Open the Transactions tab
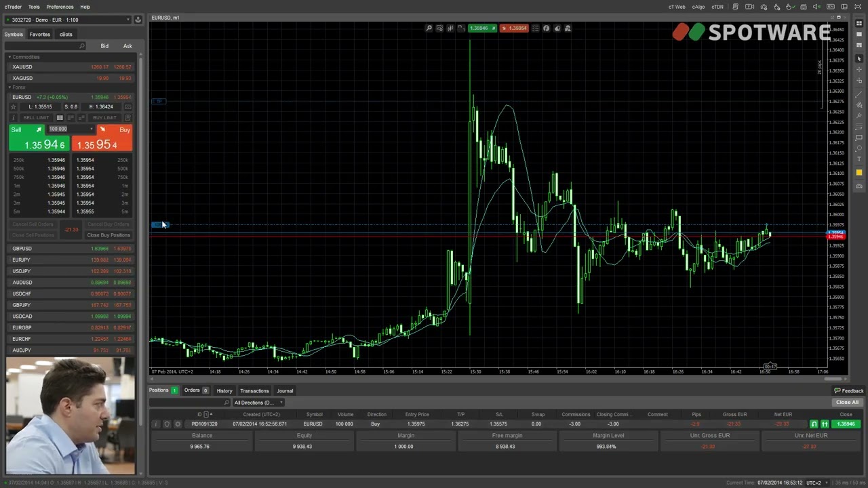Image resolution: width=868 pixels, height=488 pixels. click(254, 391)
